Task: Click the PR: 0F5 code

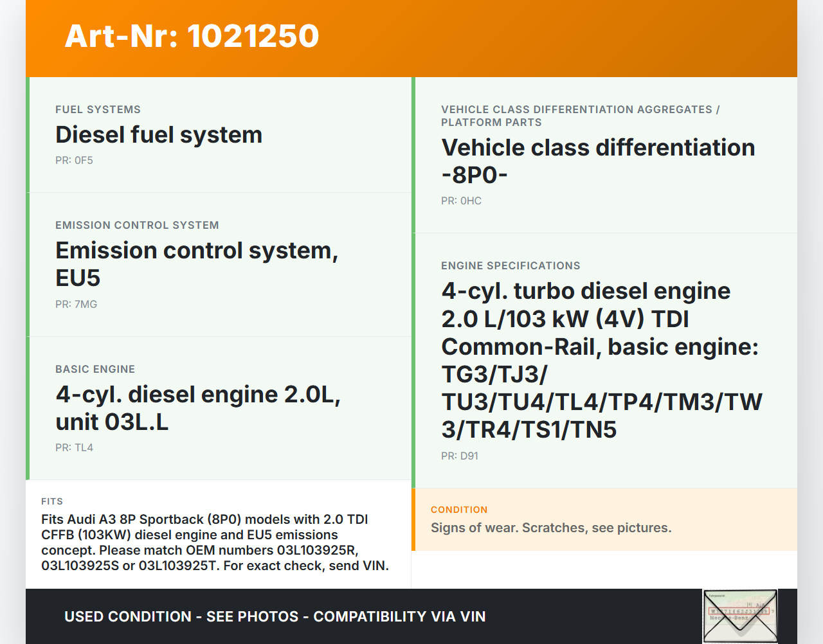Action: [x=74, y=161]
